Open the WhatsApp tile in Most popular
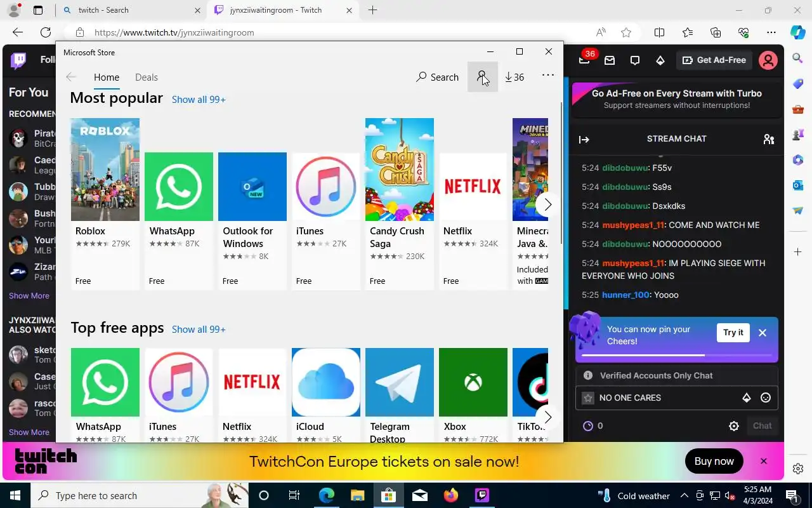 pos(179,221)
